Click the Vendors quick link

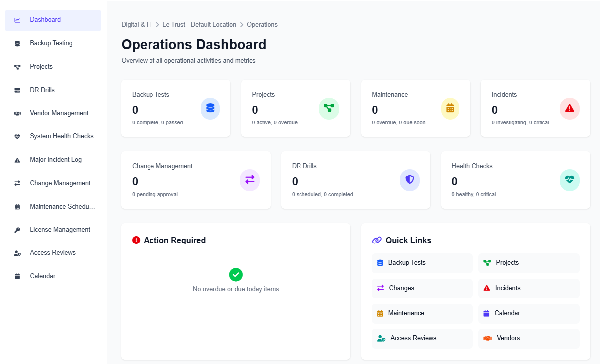(x=528, y=338)
